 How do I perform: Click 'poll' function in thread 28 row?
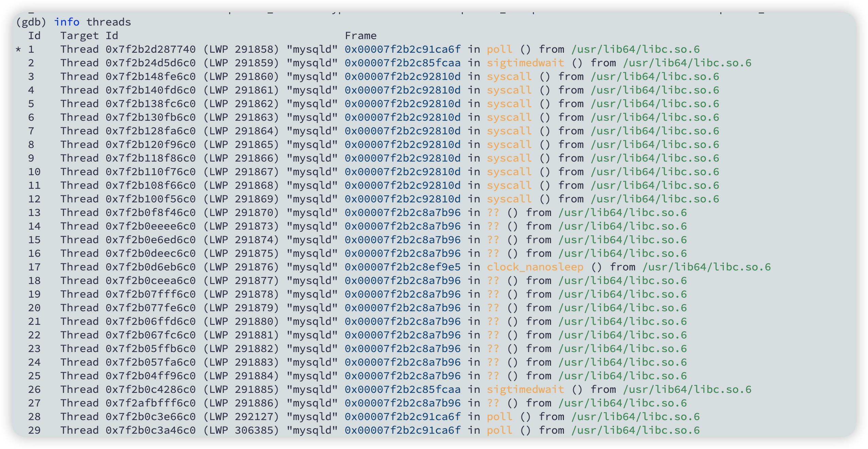click(x=499, y=417)
